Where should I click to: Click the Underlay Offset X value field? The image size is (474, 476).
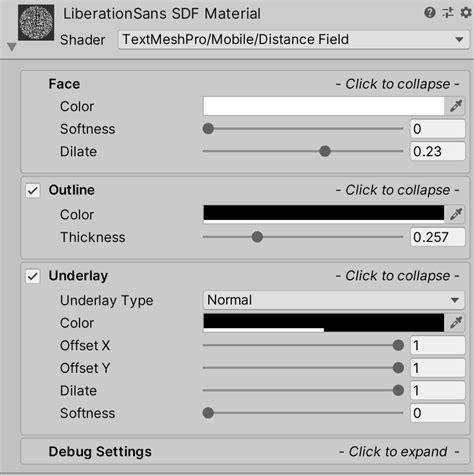[437, 345]
